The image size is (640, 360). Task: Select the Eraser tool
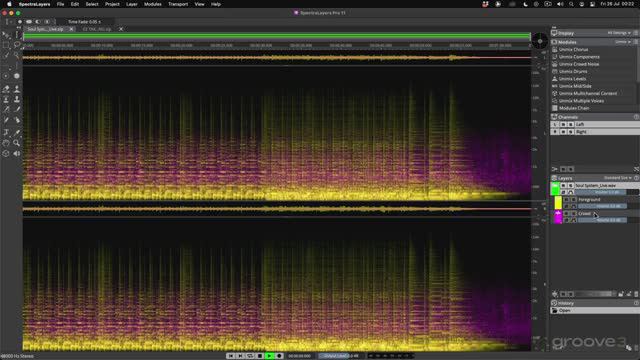click(6, 89)
